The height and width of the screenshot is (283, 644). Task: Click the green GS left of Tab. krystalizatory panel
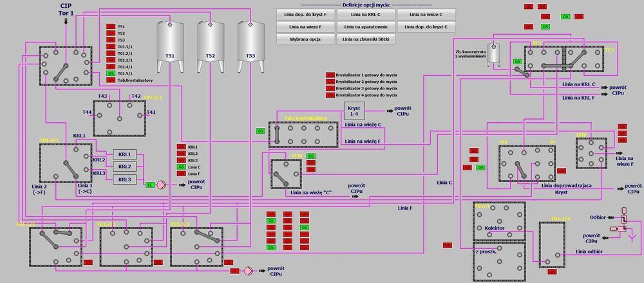pyautogui.click(x=260, y=131)
